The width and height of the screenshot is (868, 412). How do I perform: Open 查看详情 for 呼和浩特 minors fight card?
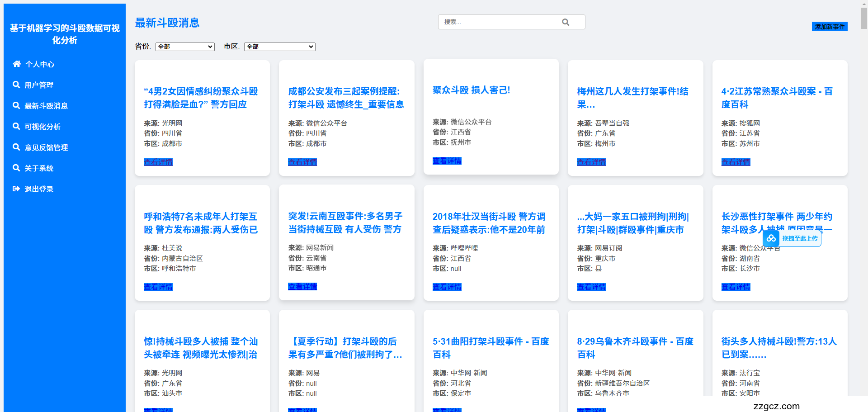pos(158,287)
